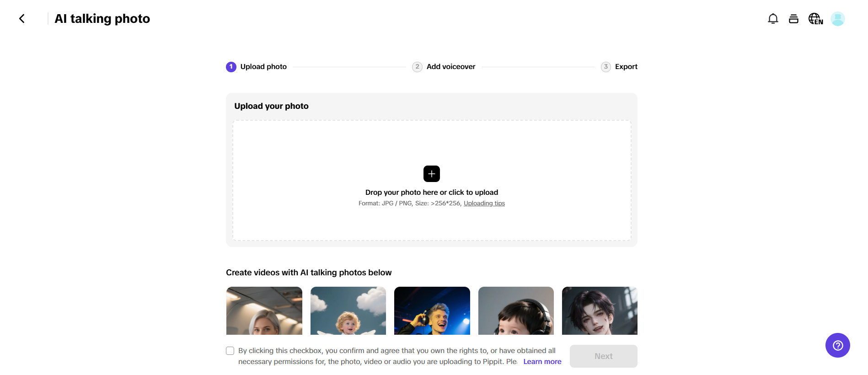Click the back arrow icon

22,19
